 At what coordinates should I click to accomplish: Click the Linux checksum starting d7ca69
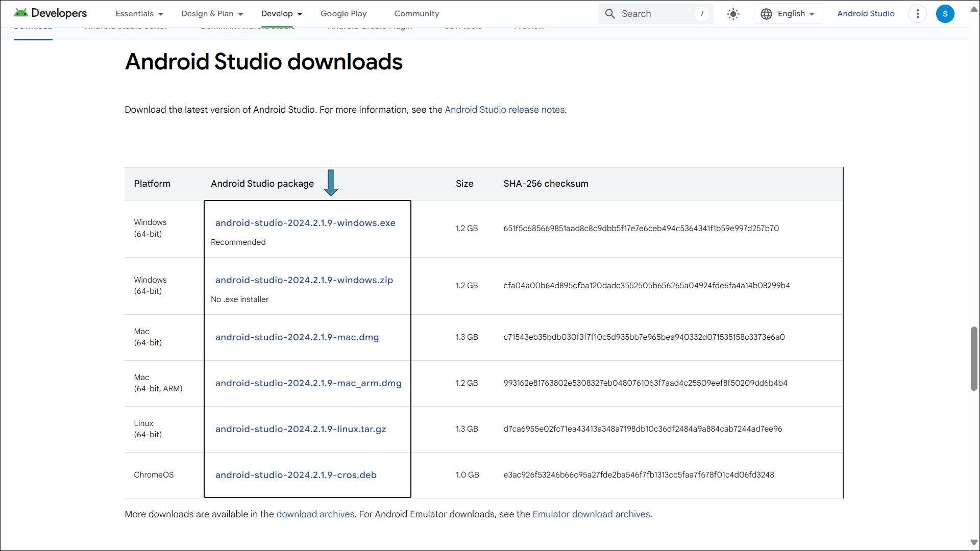643,429
